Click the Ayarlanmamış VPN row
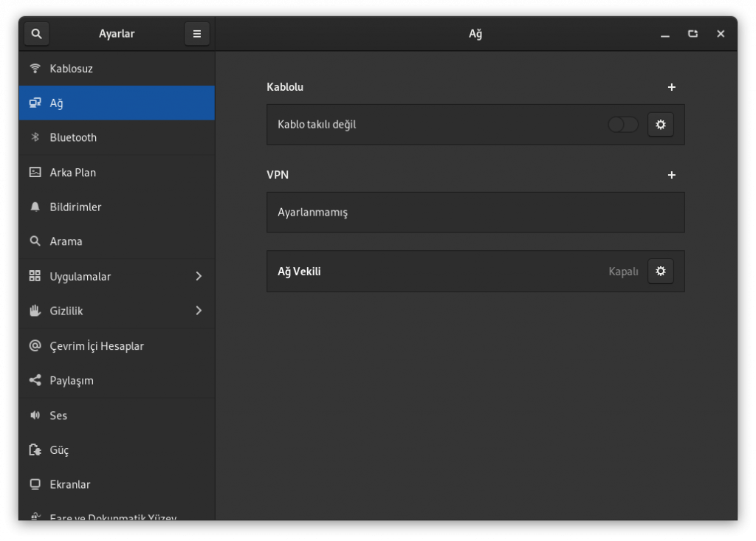Screen dimensions: 756x541 pos(475,213)
